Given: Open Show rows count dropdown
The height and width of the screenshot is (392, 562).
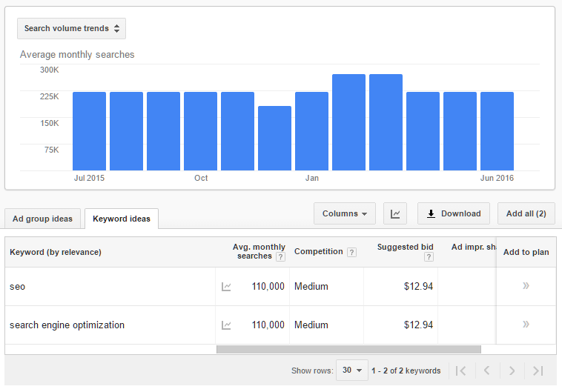Looking at the screenshot, I should pyautogui.click(x=352, y=371).
